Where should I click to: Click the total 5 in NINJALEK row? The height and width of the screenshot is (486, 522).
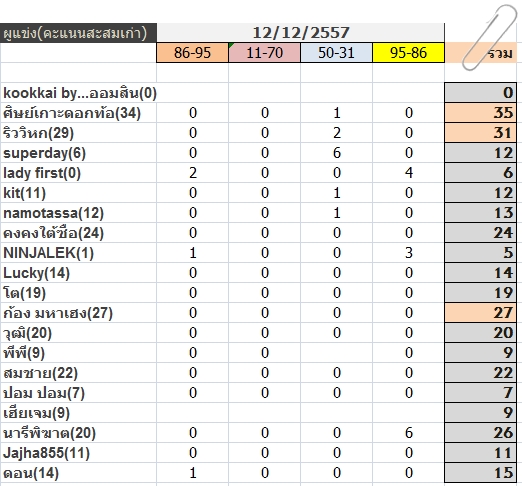[x=481, y=253]
